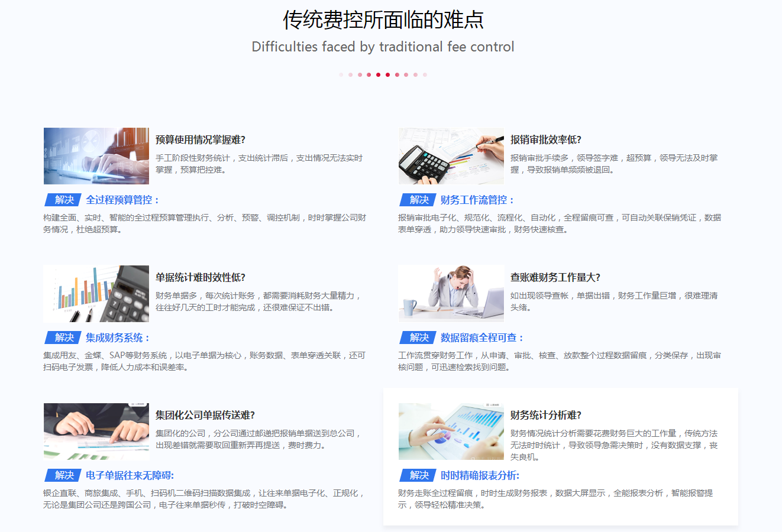Open the tablet chart image beside 财务统计分析难
The image size is (782, 532).
(451, 432)
